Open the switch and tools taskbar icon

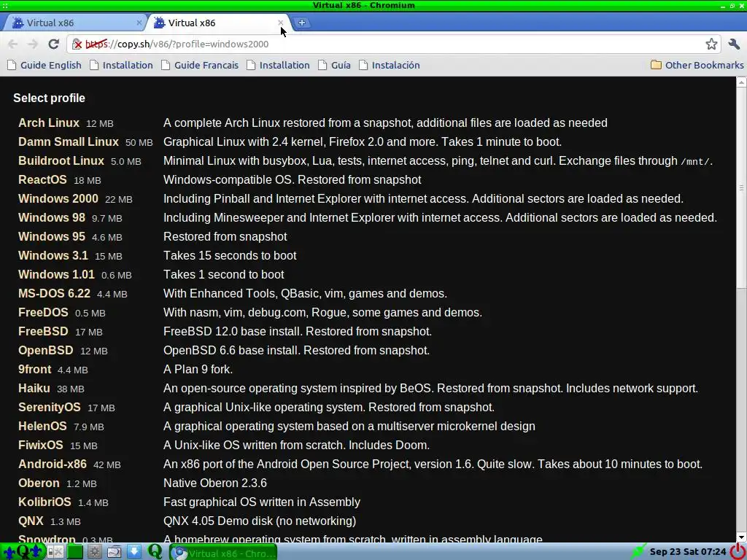[x=55, y=552]
